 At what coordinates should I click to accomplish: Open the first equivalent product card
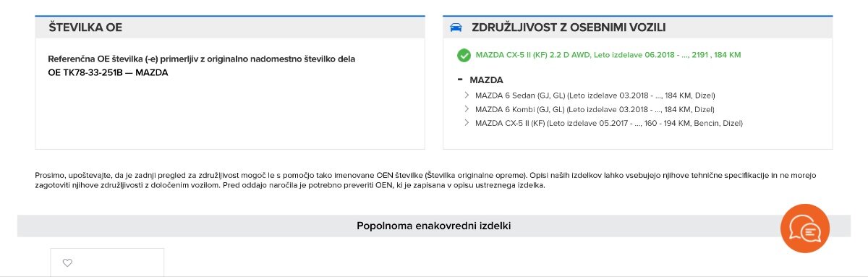107,263
